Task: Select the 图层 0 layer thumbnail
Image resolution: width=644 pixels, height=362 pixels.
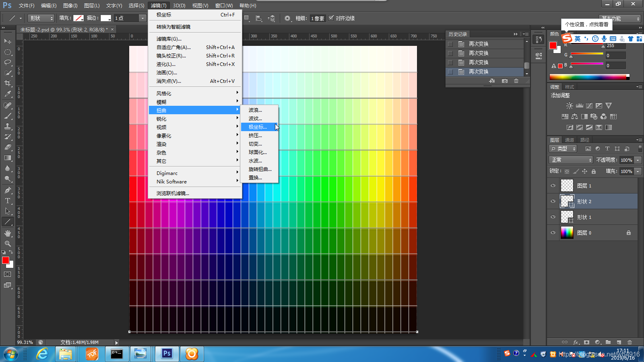Action: 567,233
